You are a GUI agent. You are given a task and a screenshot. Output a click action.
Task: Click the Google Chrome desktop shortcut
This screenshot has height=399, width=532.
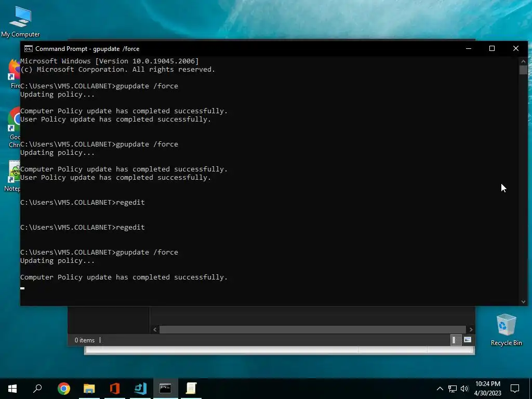[14, 127]
